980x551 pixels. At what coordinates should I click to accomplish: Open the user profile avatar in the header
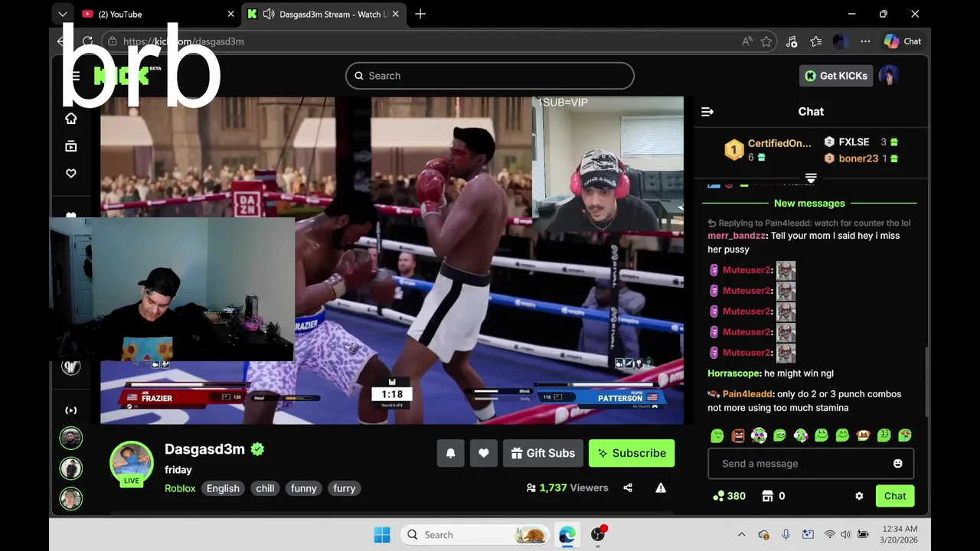(x=888, y=76)
